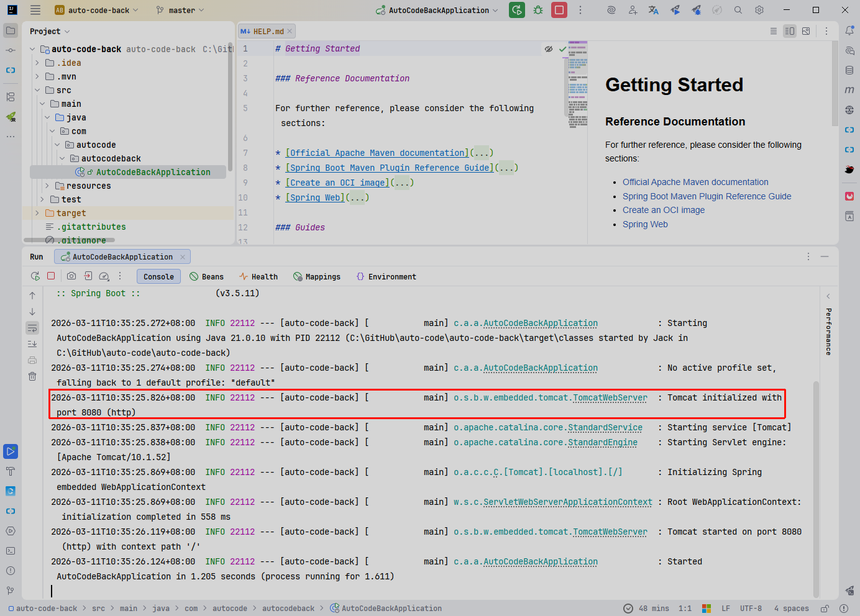Screen dimensions: 860x616
Task: Expand the .mvn folder
Action: pos(37,76)
